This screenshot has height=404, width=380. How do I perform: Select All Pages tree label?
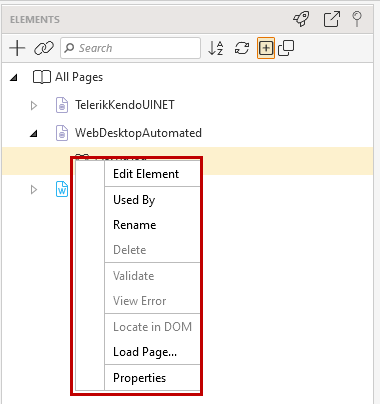[x=79, y=77]
